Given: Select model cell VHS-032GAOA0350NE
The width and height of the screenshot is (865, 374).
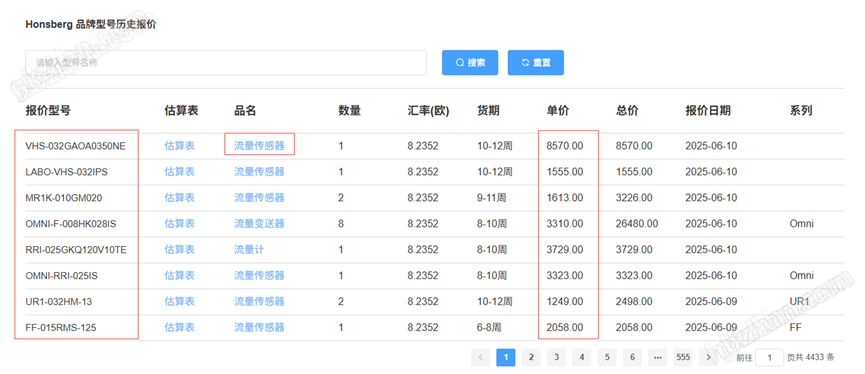Looking at the screenshot, I should [x=76, y=146].
